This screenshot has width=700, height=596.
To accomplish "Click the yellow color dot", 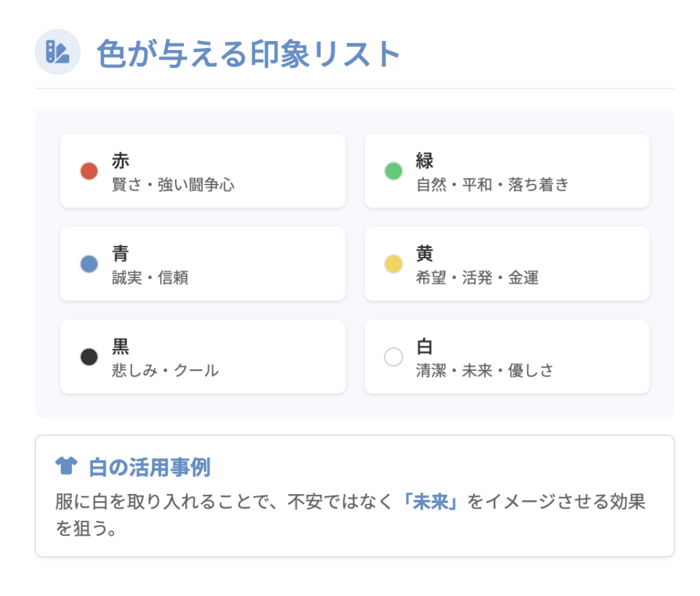I will coord(393,264).
